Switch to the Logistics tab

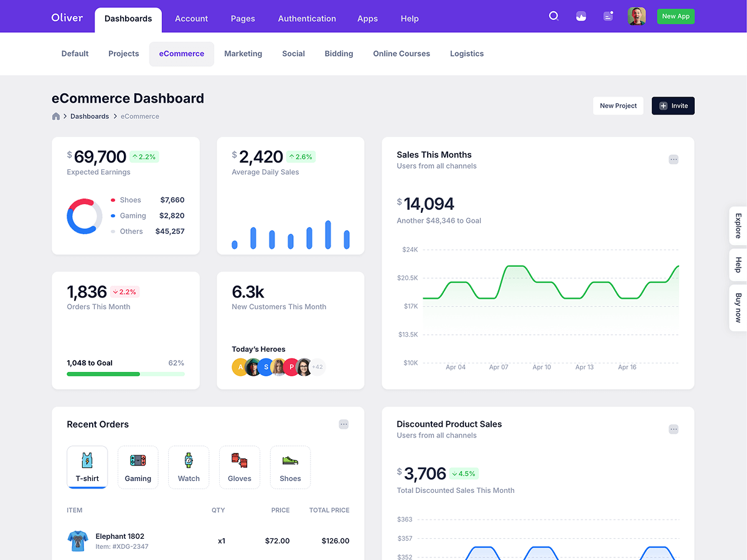pyautogui.click(x=467, y=54)
